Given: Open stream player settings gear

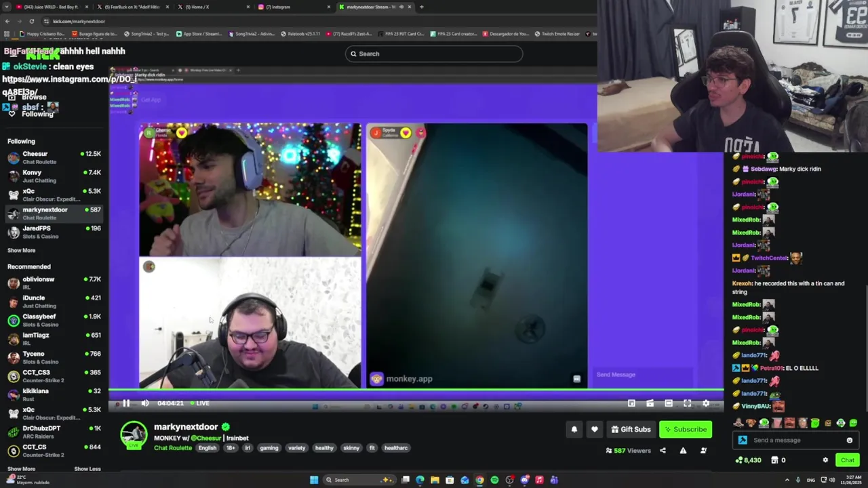Looking at the screenshot, I should pos(706,403).
